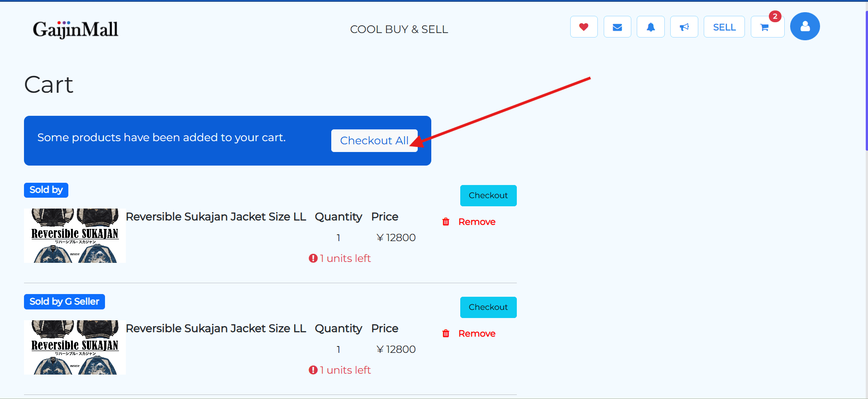Check notifications with the bell icon
The image size is (868, 399).
coord(650,27)
